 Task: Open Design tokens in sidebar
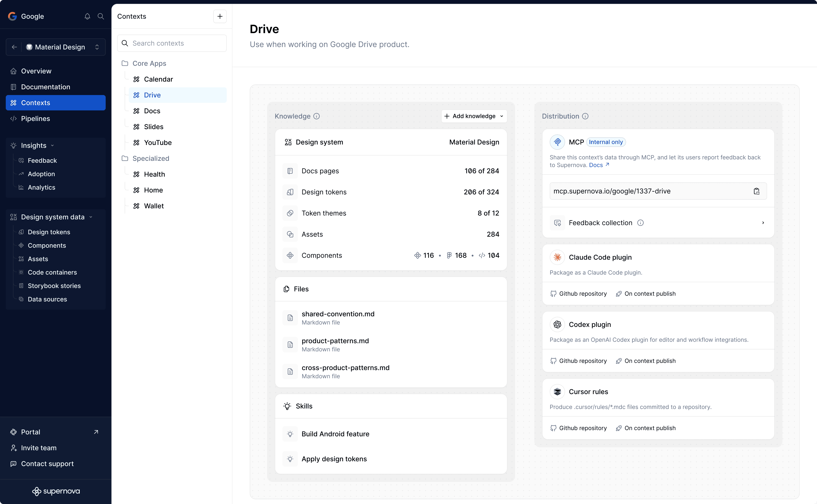coord(49,232)
